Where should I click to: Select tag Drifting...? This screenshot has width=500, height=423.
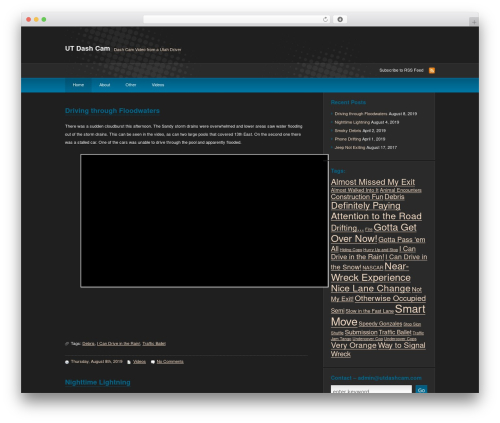click(347, 228)
